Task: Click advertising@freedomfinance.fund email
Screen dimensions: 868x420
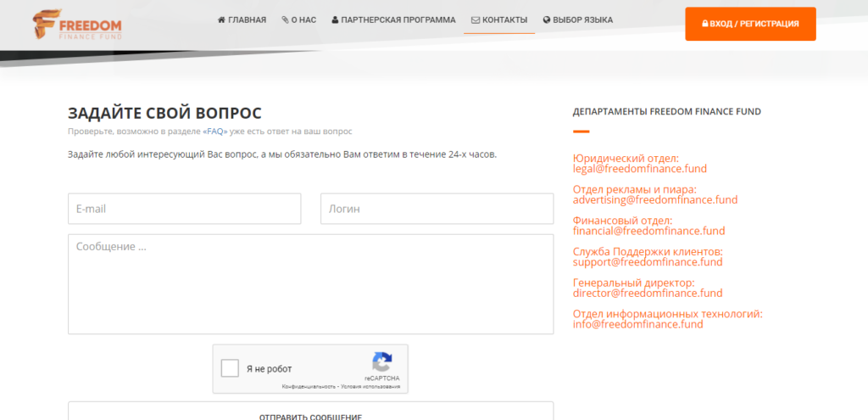Action: tap(655, 200)
